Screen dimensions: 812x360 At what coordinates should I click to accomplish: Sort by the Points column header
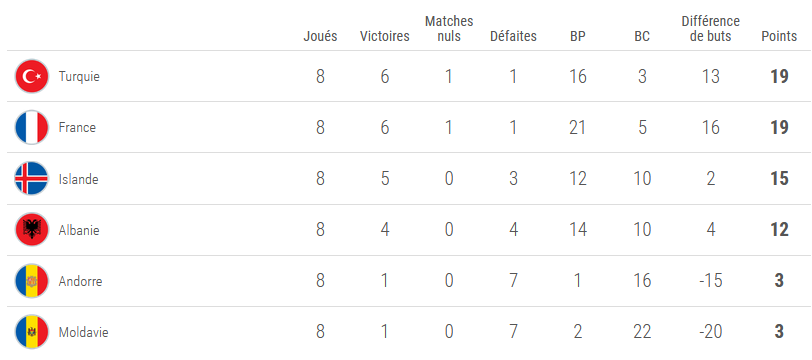coord(779,36)
